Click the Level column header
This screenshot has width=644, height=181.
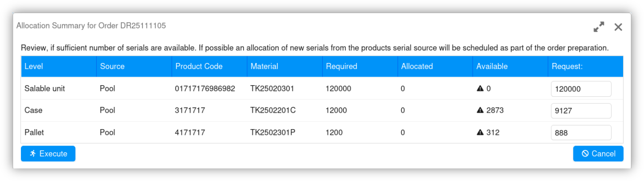click(34, 66)
